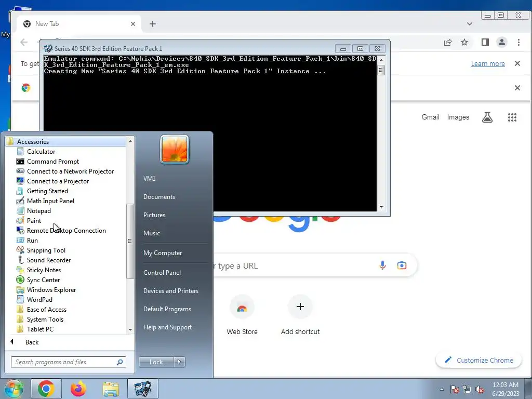Viewport: 532px width, 399px height.
Task: Open the file explorer taskbar icon
Action: click(111, 389)
